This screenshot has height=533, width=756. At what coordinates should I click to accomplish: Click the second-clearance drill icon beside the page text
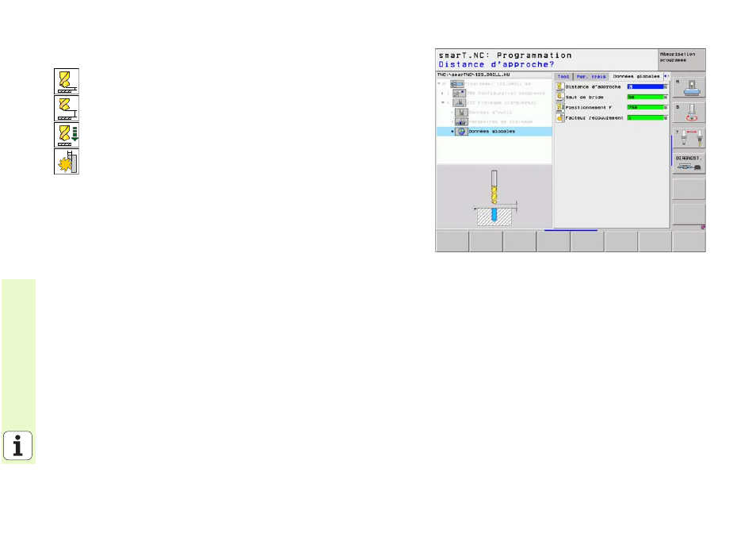click(67, 108)
